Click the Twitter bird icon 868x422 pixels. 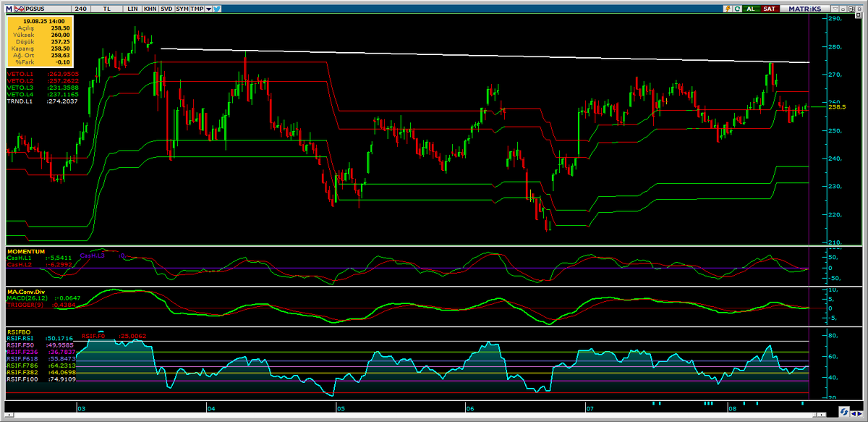[x=217, y=8]
